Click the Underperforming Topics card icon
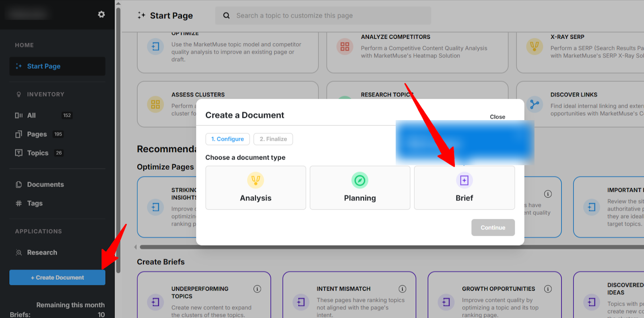The height and width of the screenshot is (318, 644). 155,302
